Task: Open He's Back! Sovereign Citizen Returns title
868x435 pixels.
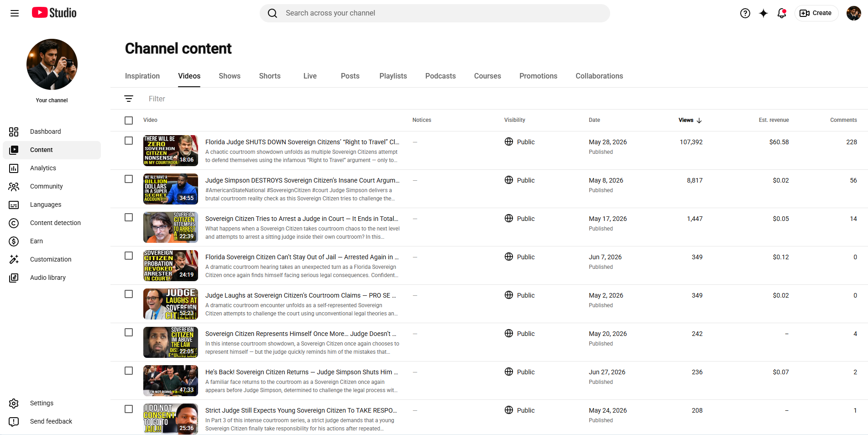Action: (302, 372)
